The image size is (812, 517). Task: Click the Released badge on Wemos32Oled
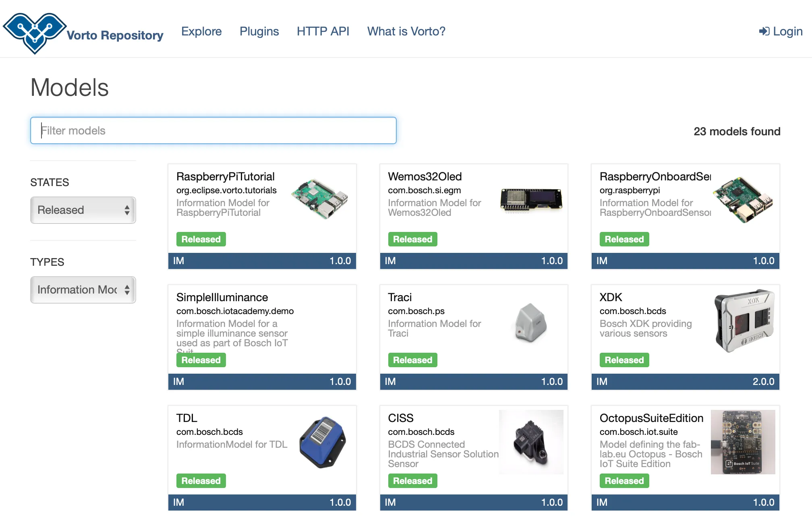[x=412, y=239]
